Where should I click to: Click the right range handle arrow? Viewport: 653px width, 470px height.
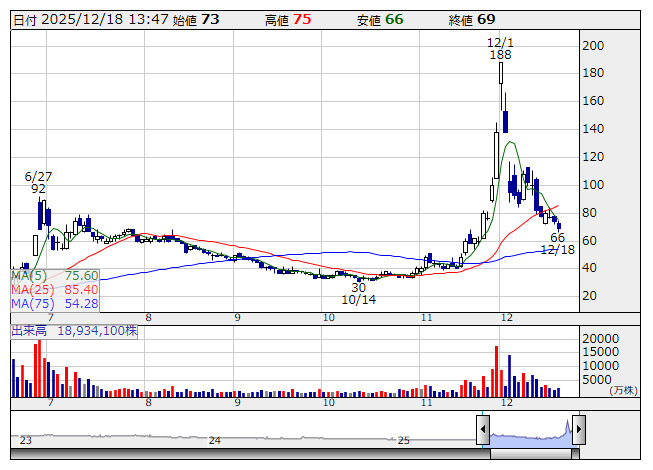coord(577,430)
